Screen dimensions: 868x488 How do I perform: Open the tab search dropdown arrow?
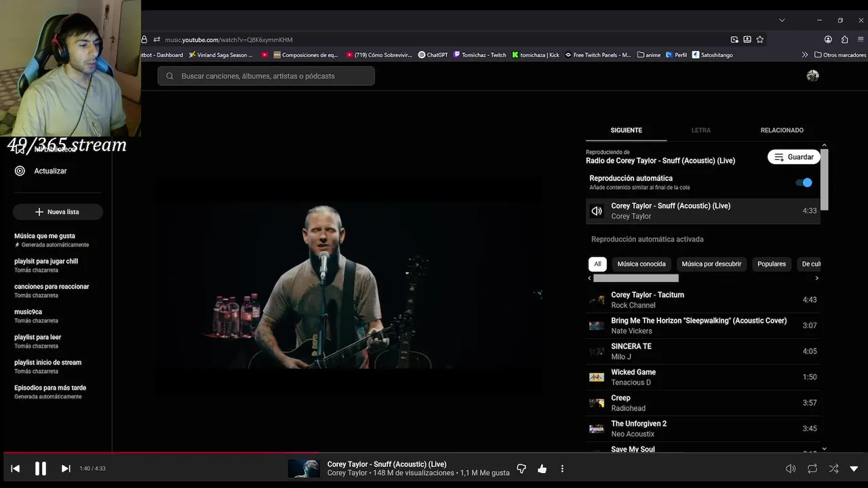pos(782,20)
